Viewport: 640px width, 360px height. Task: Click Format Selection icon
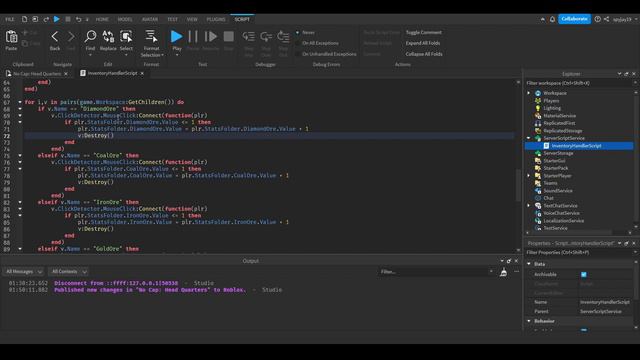click(x=151, y=37)
